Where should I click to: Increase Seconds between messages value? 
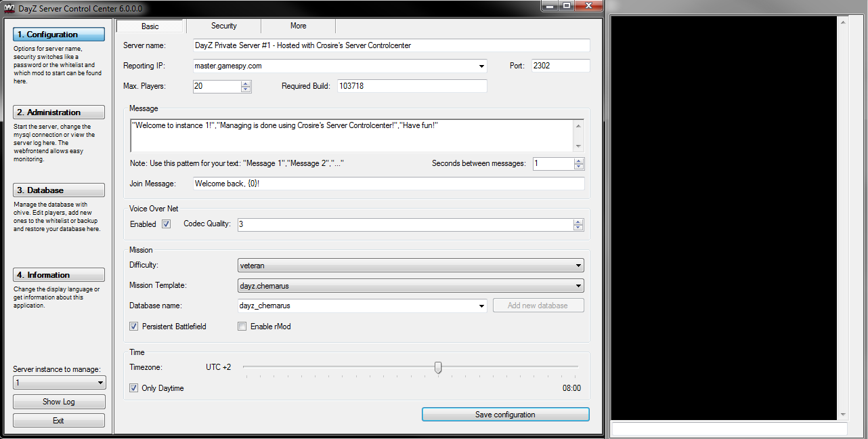578,161
